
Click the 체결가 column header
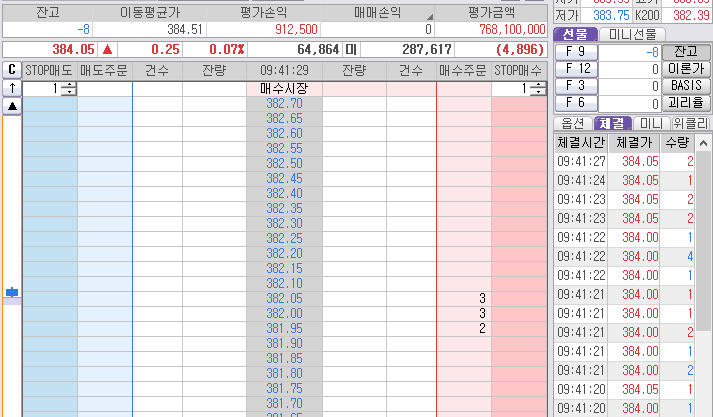click(x=634, y=143)
